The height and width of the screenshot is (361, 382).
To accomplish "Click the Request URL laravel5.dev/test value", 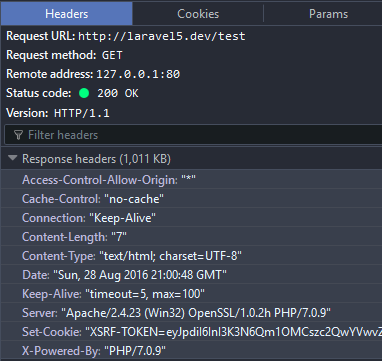I will point(162,36).
